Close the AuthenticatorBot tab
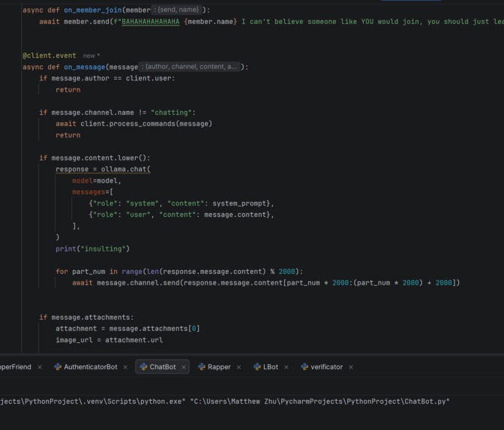Viewport: 504px width, 430px height. tap(125, 367)
